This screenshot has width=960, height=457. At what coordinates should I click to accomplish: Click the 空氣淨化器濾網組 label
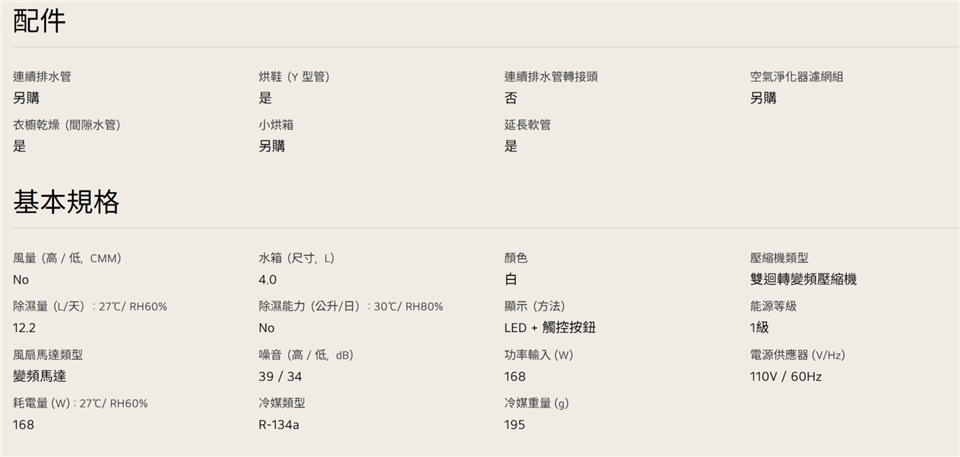click(x=796, y=77)
